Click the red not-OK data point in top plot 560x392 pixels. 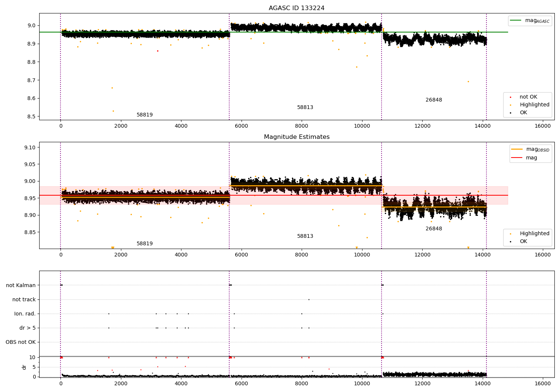pyautogui.click(x=158, y=51)
